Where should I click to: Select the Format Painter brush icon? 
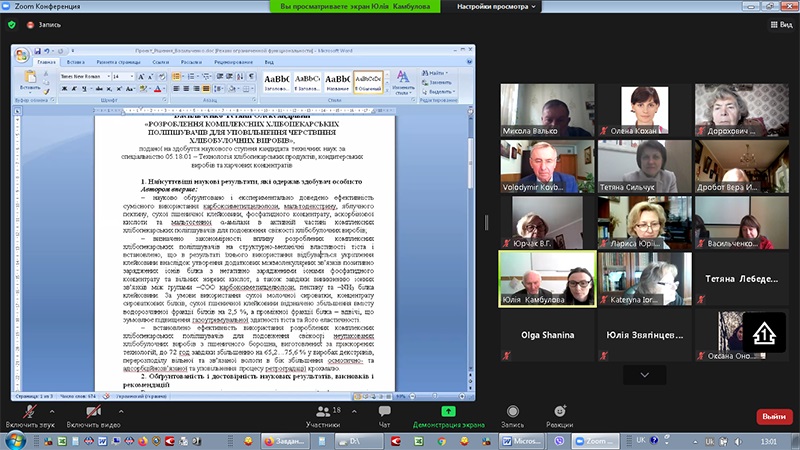46,91
